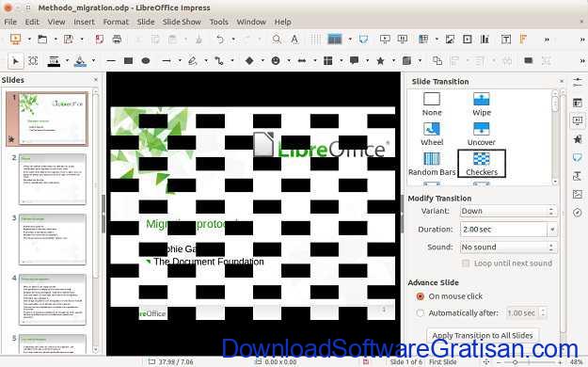Insert a text box using toolbar icon
This screenshot has height=367, width=588.
tap(505, 39)
